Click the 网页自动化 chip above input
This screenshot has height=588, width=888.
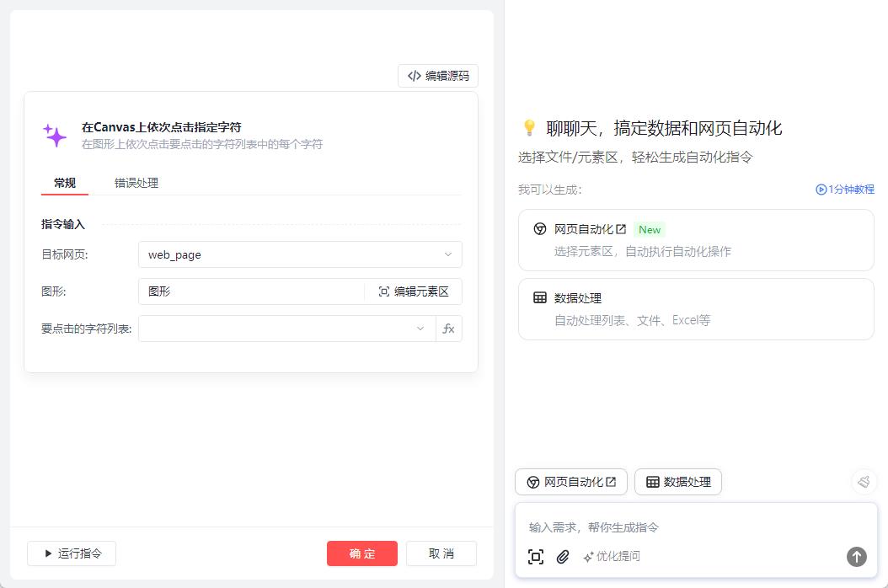click(571, 482)
